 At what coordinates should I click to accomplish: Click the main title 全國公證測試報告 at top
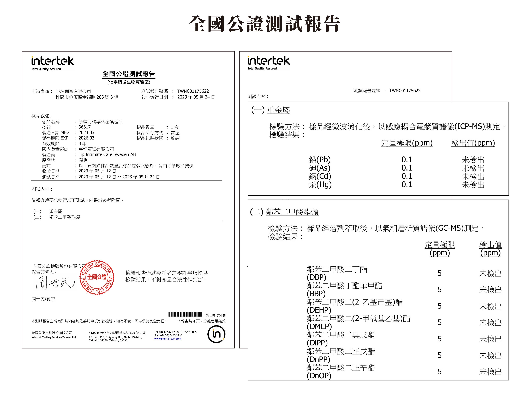265,24
